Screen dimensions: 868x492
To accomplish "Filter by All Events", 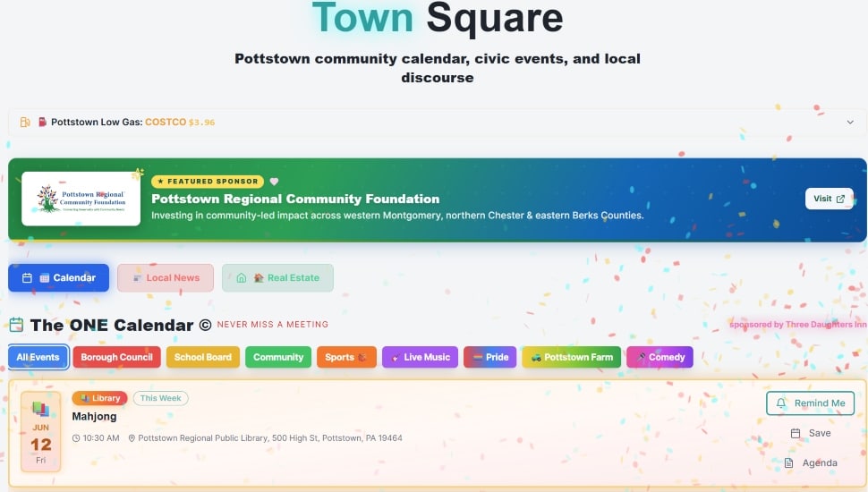I will 38,357.
